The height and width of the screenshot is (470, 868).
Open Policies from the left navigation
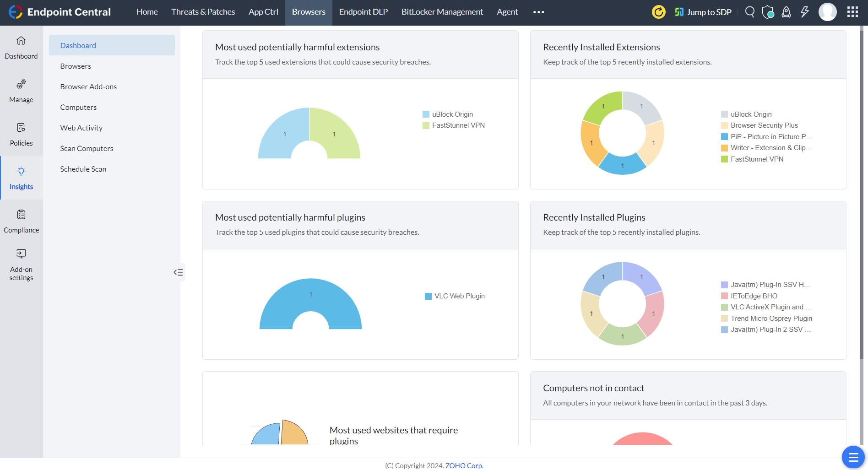point(21,135)
